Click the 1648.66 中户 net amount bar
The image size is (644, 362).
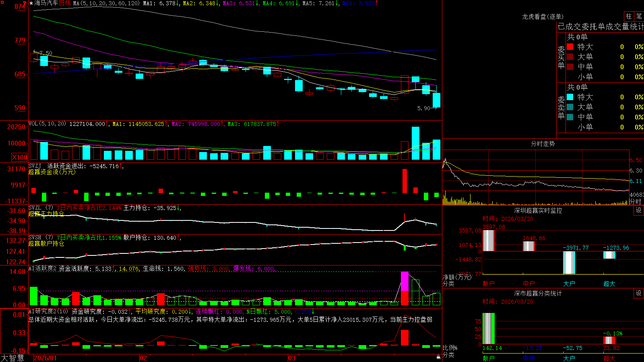pyautogui.click(x=529, y=246)
